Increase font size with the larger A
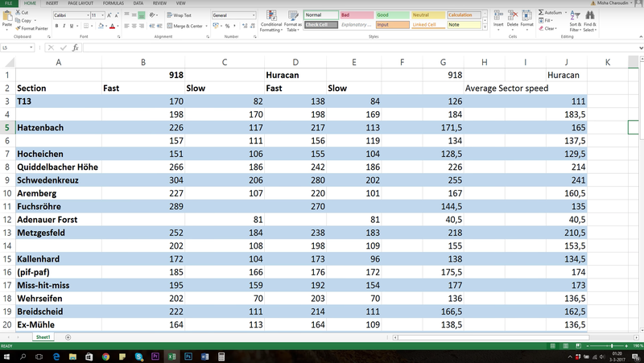 point(109,15)
